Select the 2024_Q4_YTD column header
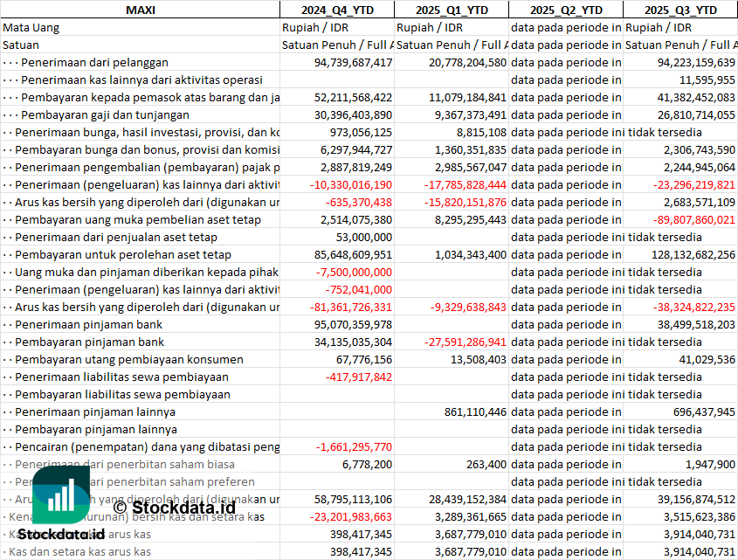The width and height of the screenshot is (738, 560). pyautogui.click(x=337, y=10)
